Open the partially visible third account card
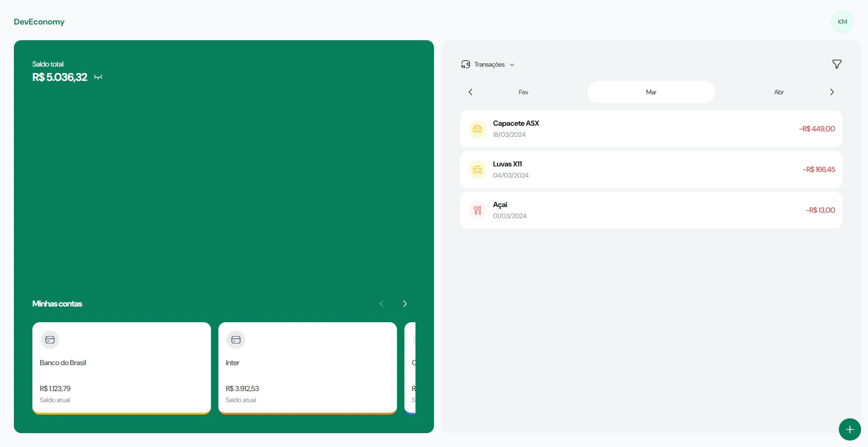This screenshot has height=447, width=868. 410,368
